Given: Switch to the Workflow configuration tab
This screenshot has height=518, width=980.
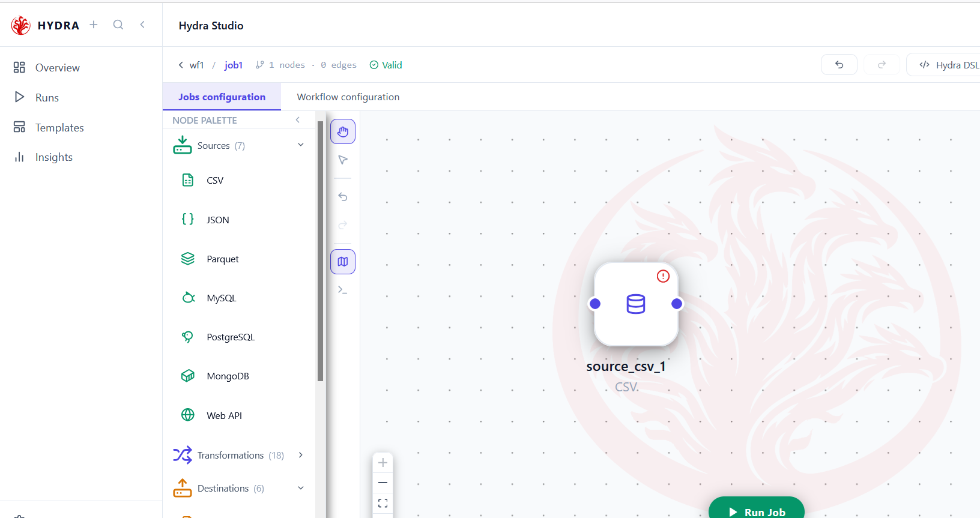Looking at the screenshot, I should (x=348, y=97).
